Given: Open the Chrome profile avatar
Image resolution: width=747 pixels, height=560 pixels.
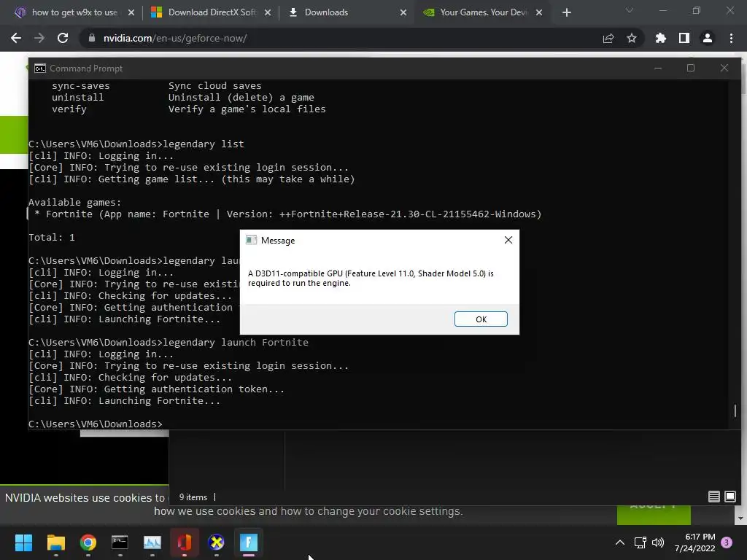Looking at the screenshot, I should 708,38.
